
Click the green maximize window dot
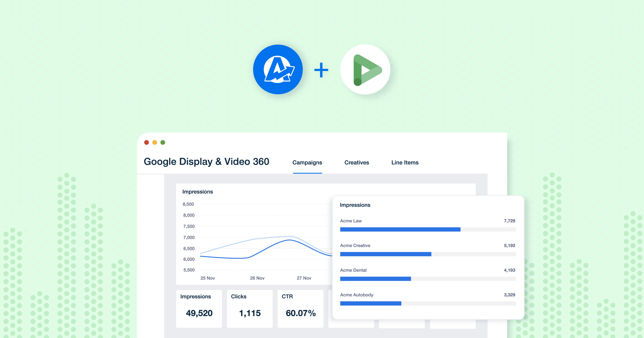(163, 142)
